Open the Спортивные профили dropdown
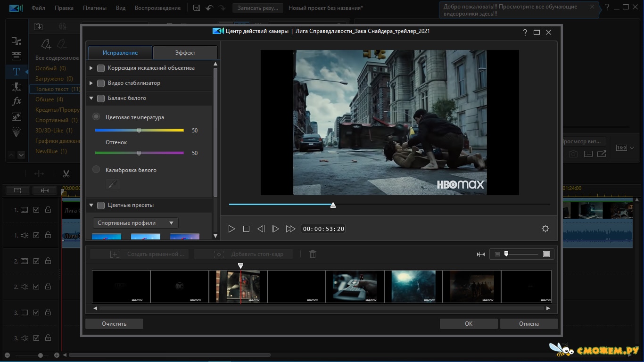The width and height of the screenshot is (644, 362). point(136,223)
